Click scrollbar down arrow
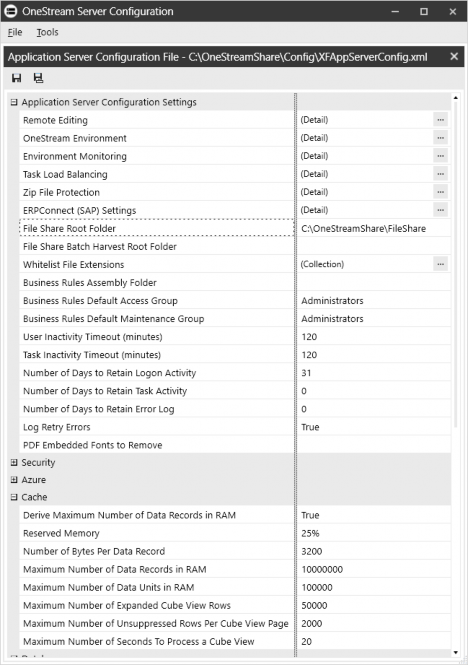 pos(456,652)
